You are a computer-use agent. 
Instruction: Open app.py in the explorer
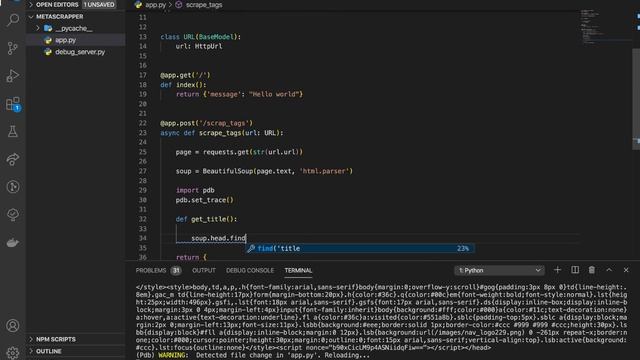coord(65,40)
